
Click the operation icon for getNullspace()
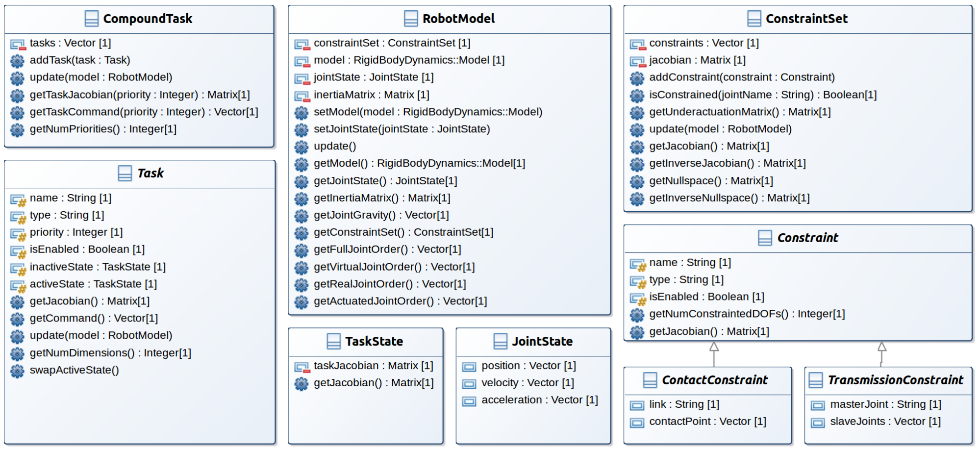pyautogui.click(x=637, y=181)
